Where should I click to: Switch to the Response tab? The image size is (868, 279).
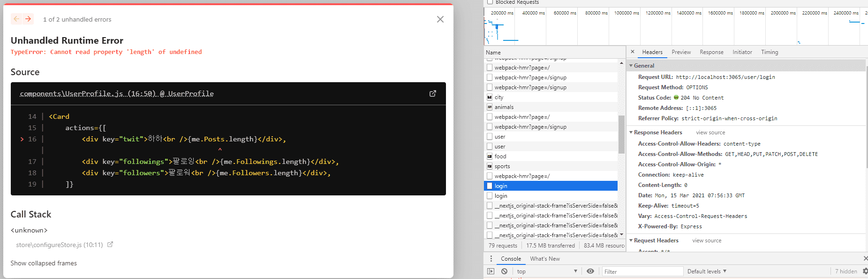click(x=711, y=52)
